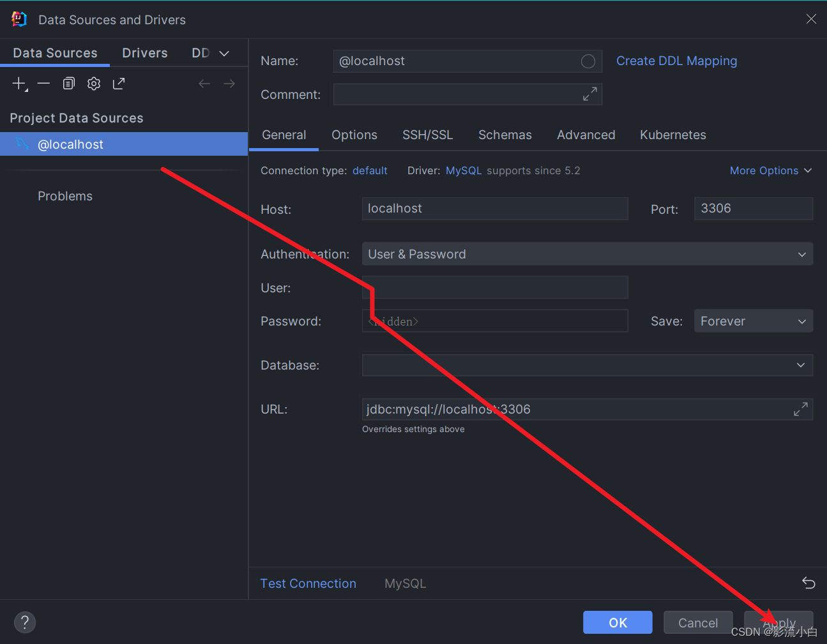Switch to the Drivers tab

coord(144,53)
